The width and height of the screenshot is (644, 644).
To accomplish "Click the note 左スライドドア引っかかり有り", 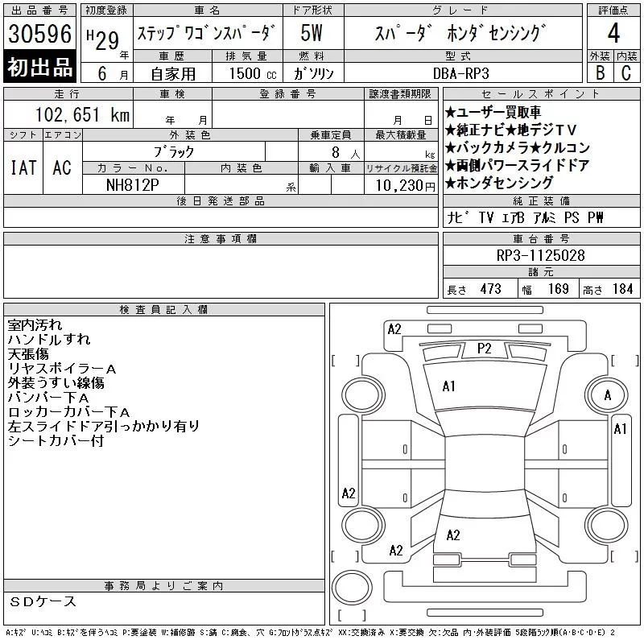I will tap(104, 426).
